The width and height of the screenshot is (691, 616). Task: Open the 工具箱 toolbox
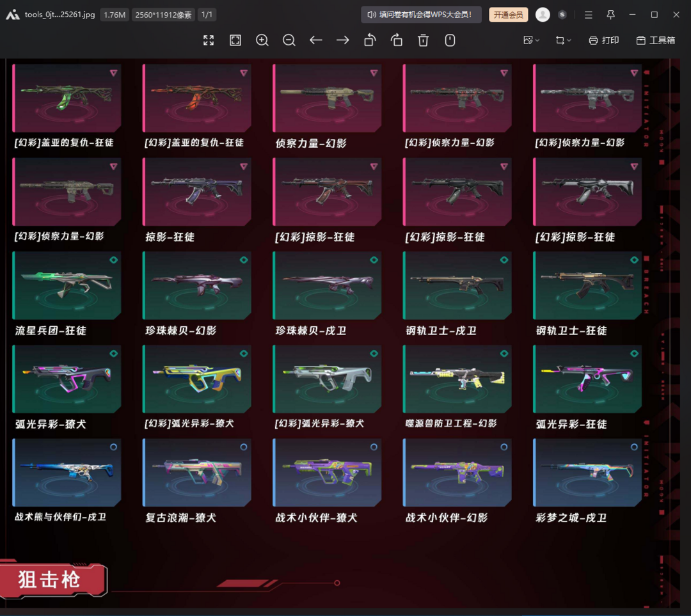pos(656,40)
